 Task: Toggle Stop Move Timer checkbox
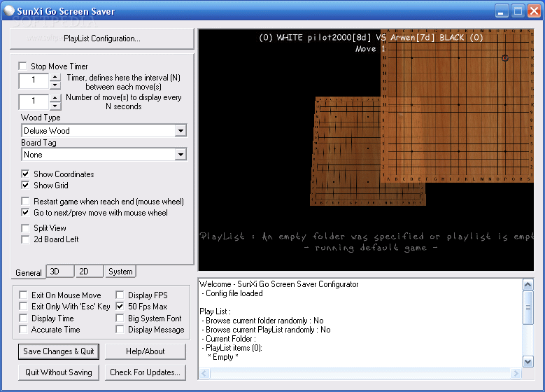click(23, 66)
